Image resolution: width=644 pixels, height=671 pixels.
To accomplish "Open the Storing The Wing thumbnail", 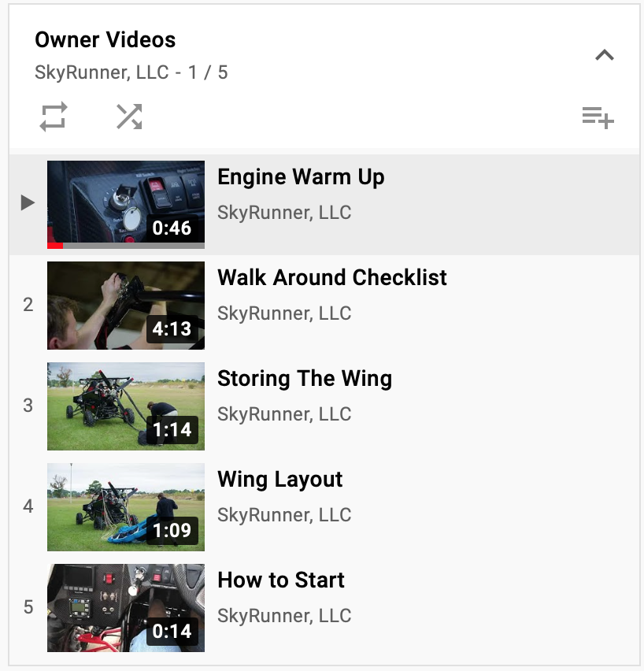I will [x=126, y=406].
